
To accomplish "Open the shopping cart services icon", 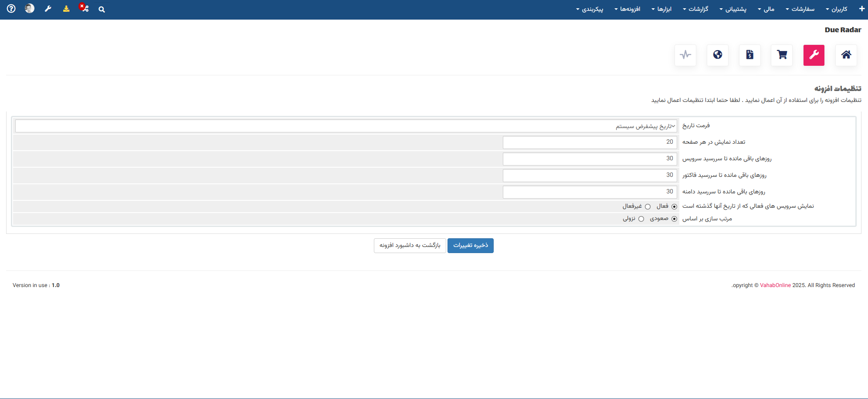I will tap(782, 55).
